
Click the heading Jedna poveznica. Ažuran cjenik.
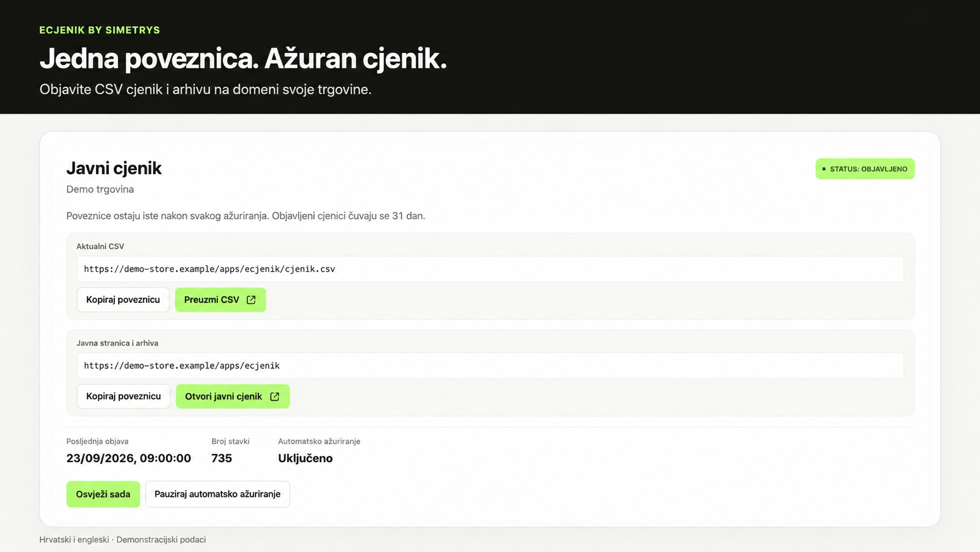[243, 59]
